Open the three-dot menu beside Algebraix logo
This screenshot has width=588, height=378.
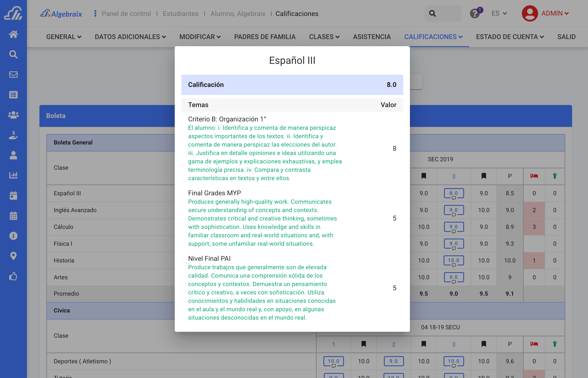95,13
